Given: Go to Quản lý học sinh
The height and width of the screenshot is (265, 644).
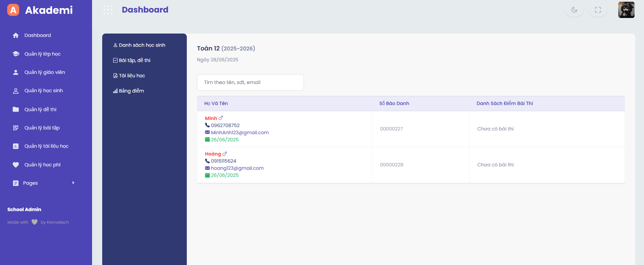Looking at the screenshot, I should [43, 90].
